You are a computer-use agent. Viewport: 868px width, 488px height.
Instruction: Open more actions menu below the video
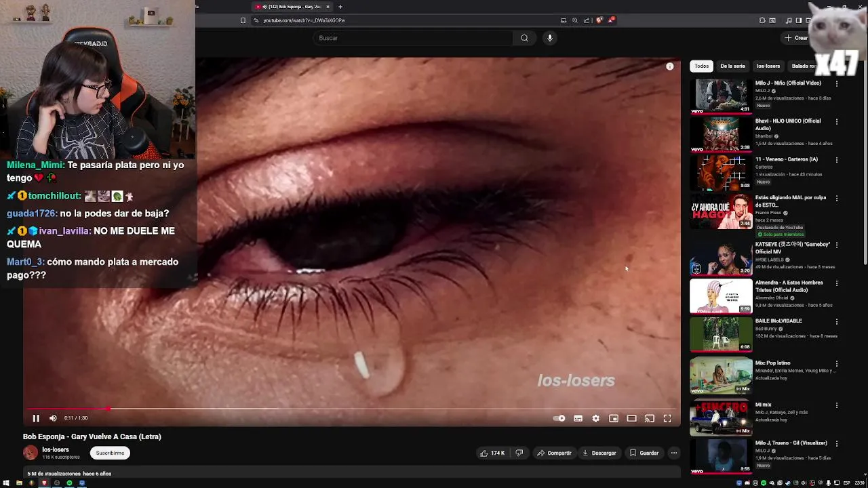tap(674, 453)
